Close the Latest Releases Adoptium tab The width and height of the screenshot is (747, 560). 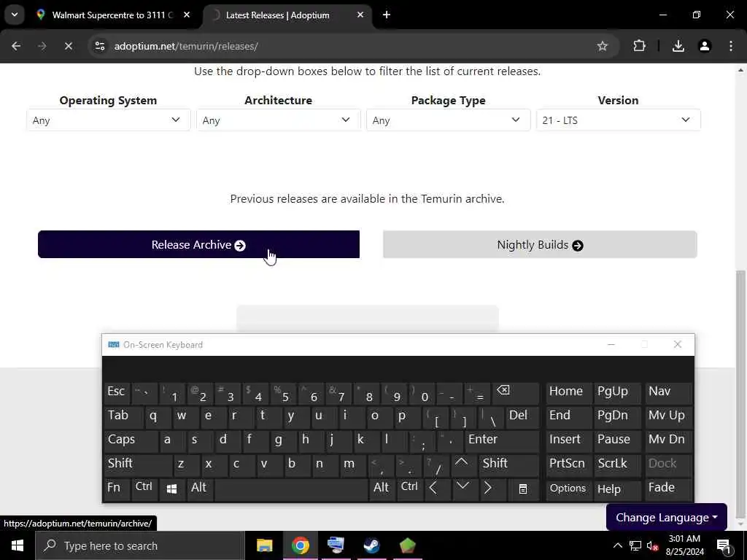[360, 15]
